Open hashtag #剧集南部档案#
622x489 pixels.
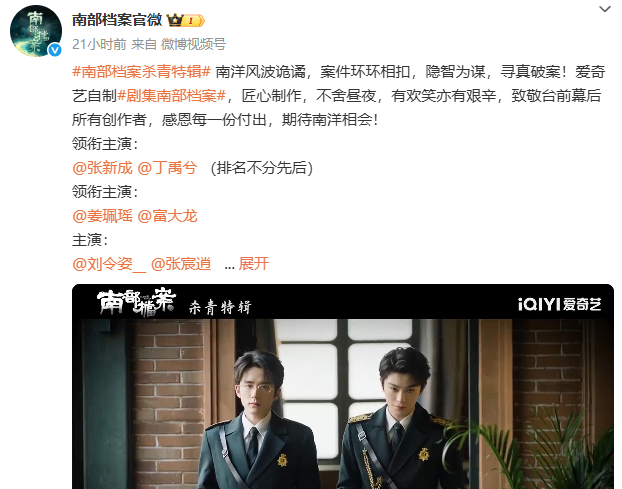coord(171,96)
